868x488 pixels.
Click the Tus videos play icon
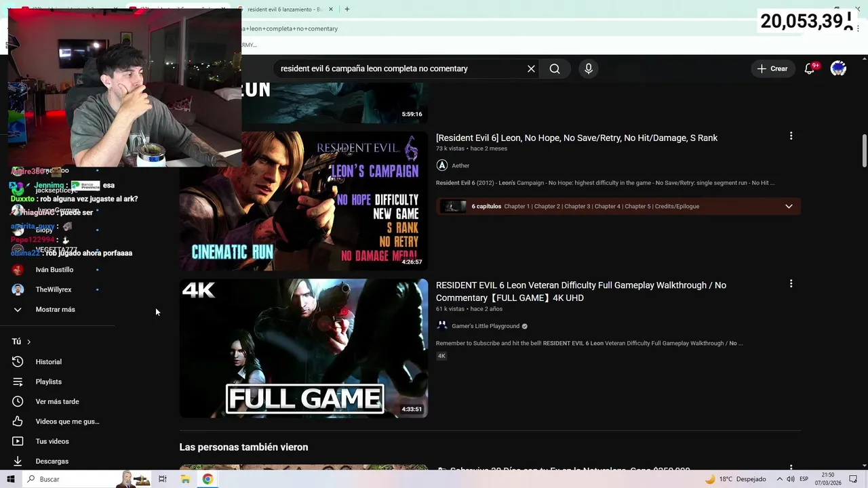click(18, 441)
